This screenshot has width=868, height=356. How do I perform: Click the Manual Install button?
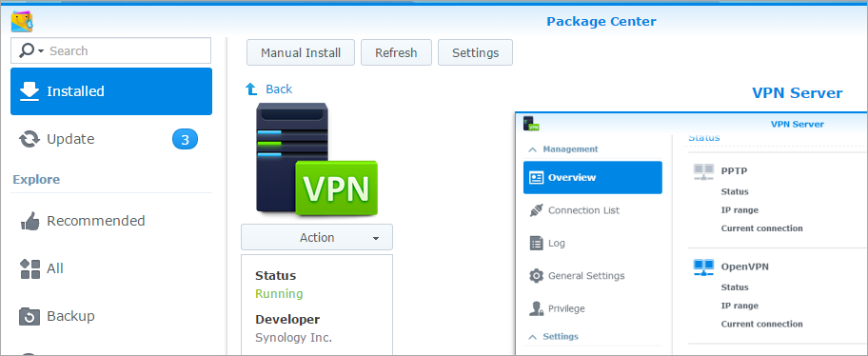(x=301, y=52)
